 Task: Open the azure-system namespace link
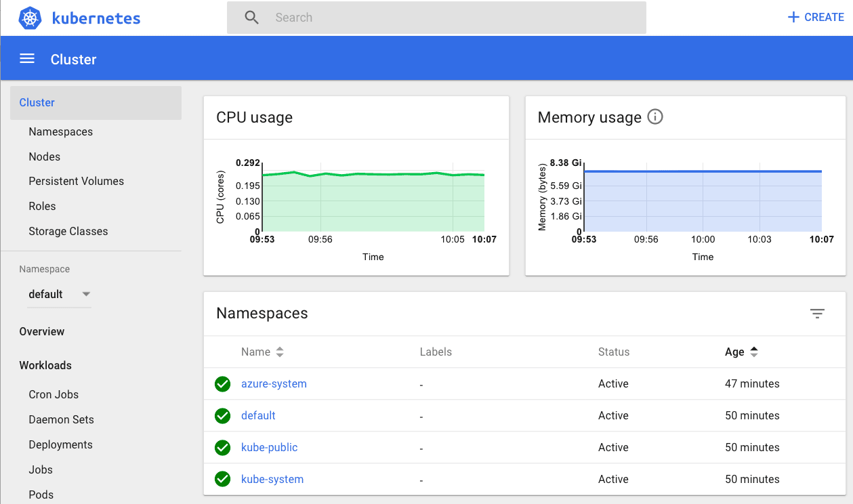[274, 384]
